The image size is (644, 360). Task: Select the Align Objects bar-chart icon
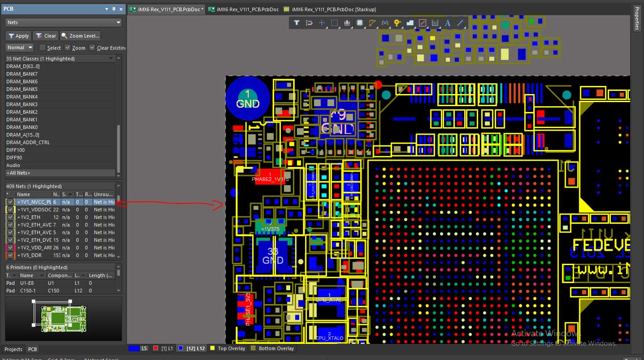(347, 22)
